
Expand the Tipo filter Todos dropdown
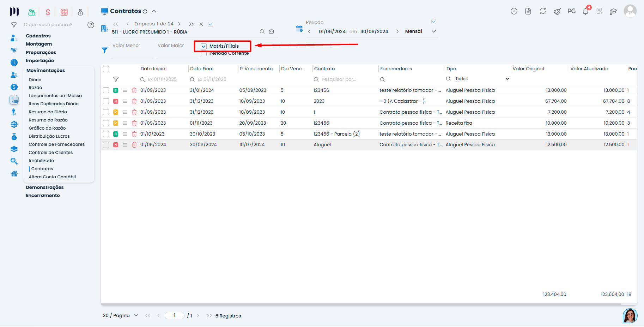[x=507, y=79]
